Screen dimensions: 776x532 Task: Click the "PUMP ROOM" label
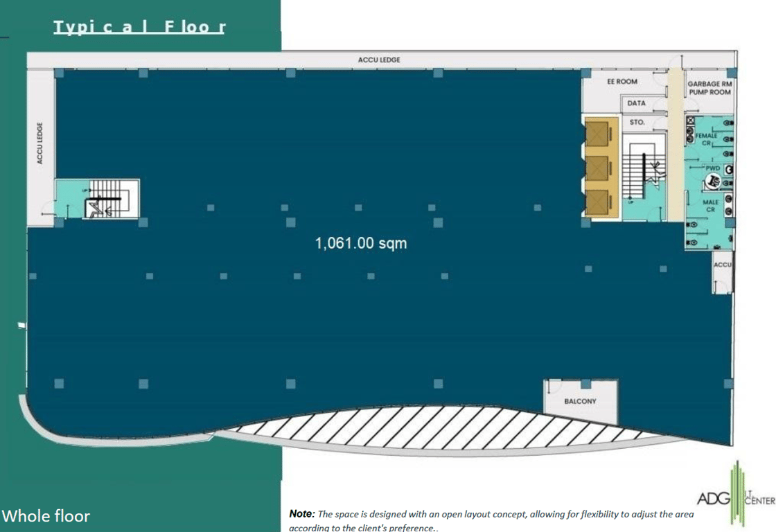coord(709,92)
